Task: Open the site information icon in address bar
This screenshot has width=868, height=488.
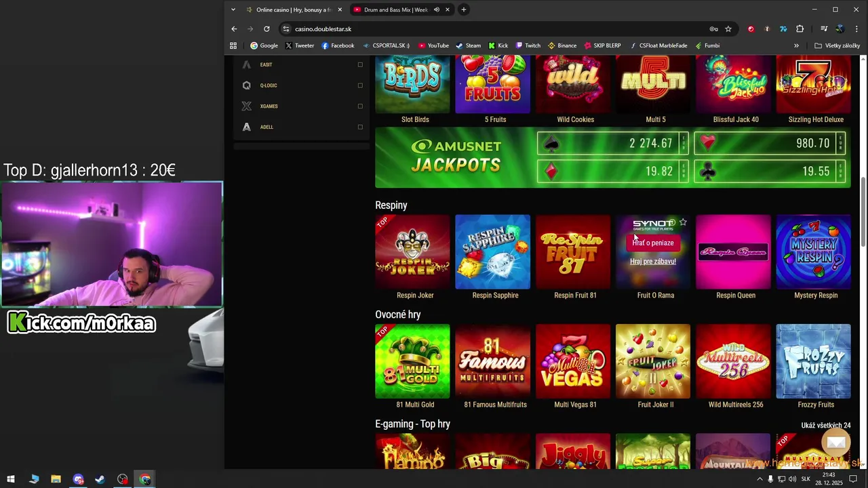Action: click(x=286, y=29)
